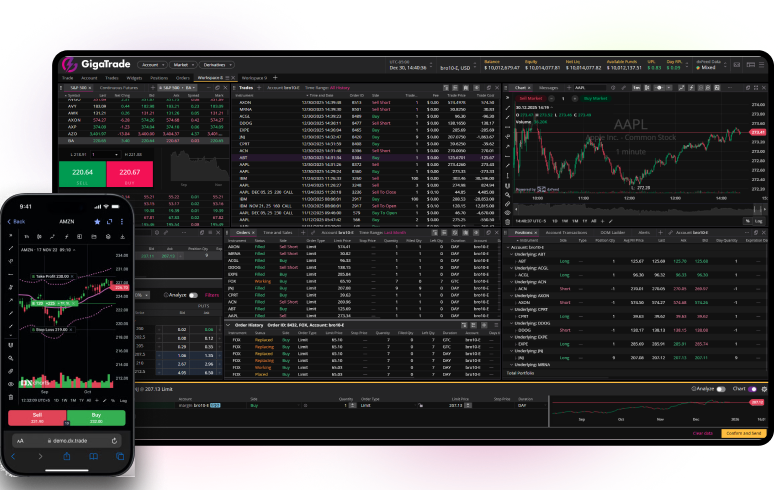The height and width of the screenshot is (490, 779).
Task: Open the hamburger menu in GigaTrade header
Action: (x=762, y=65)
